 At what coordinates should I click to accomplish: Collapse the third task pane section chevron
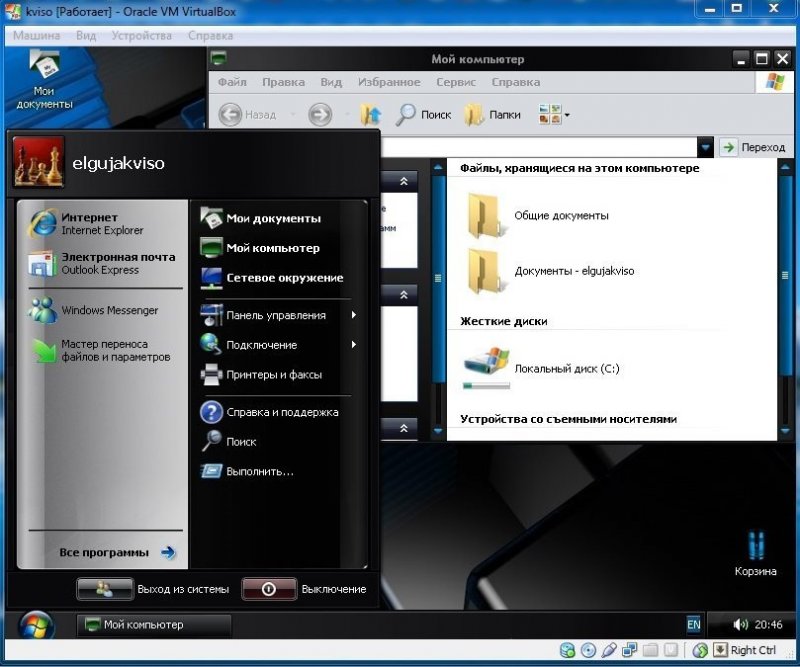coord(404,428)
